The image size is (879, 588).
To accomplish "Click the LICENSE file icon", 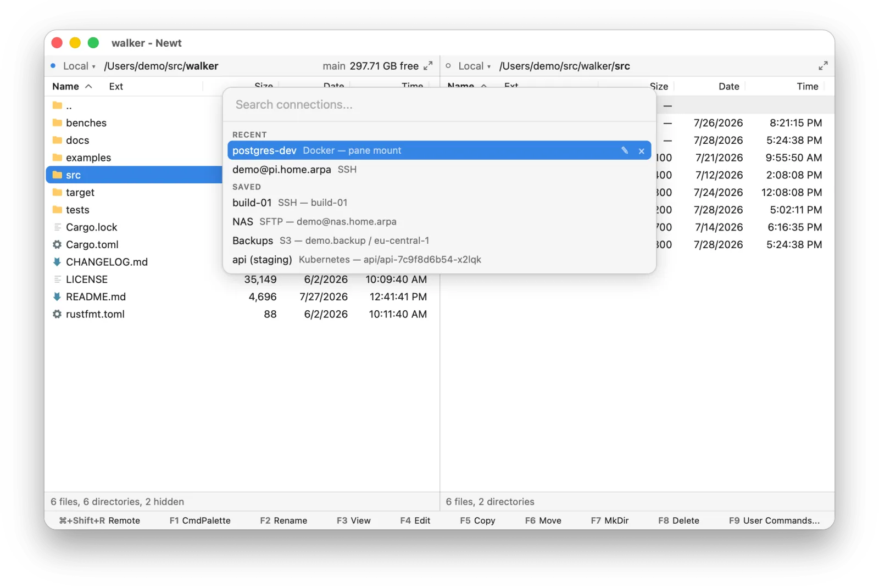I will tap(57, 279).
